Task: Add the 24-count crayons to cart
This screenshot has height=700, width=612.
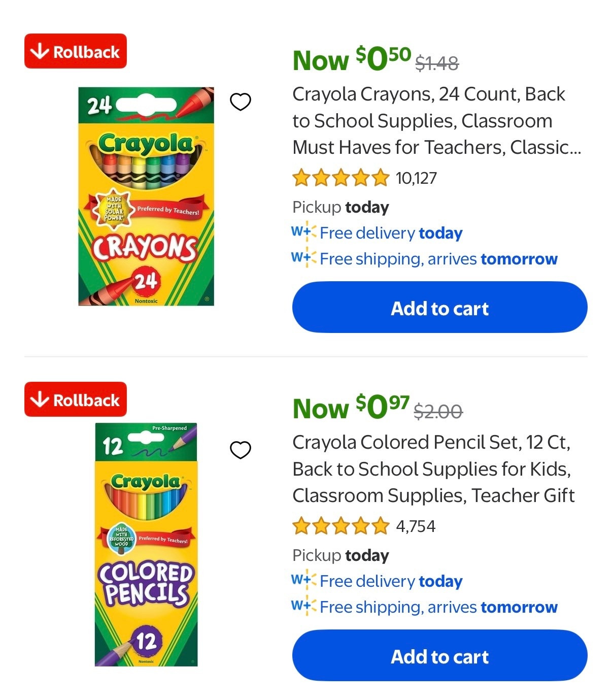Action: (439, 307)
